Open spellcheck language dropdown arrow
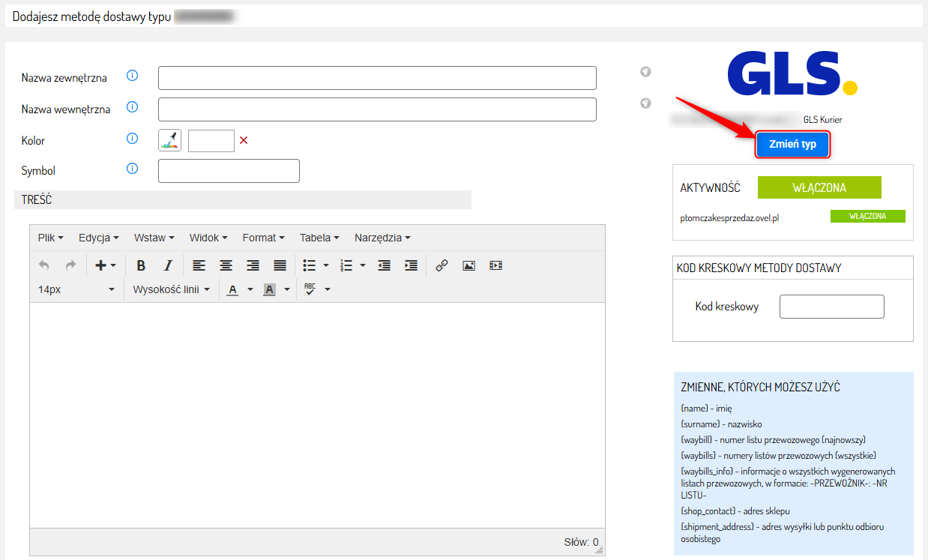 pyautogui.click(x=328, y=289)
